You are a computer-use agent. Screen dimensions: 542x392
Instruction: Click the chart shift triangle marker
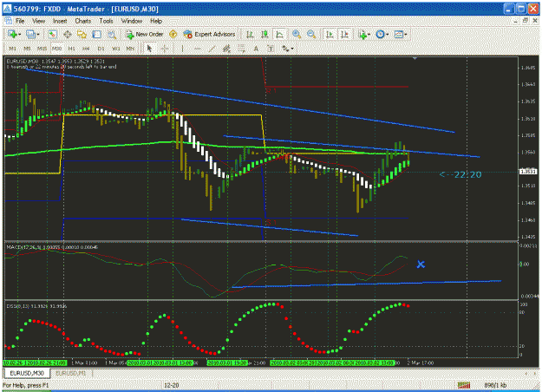click(415, 58)
